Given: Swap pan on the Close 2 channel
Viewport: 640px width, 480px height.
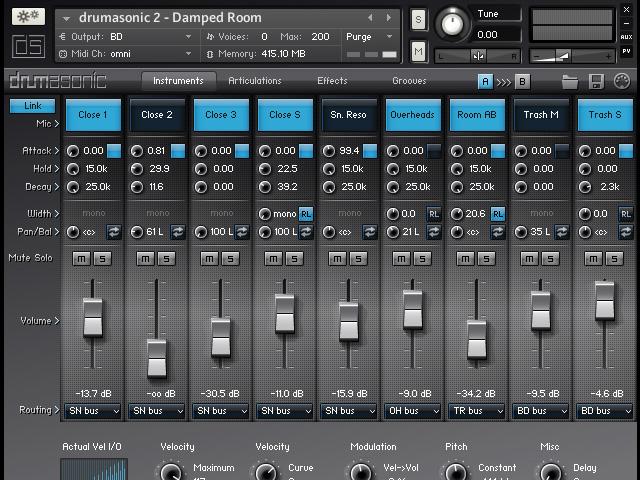Looking at the screenshot, I should click(x=178, y=232).
